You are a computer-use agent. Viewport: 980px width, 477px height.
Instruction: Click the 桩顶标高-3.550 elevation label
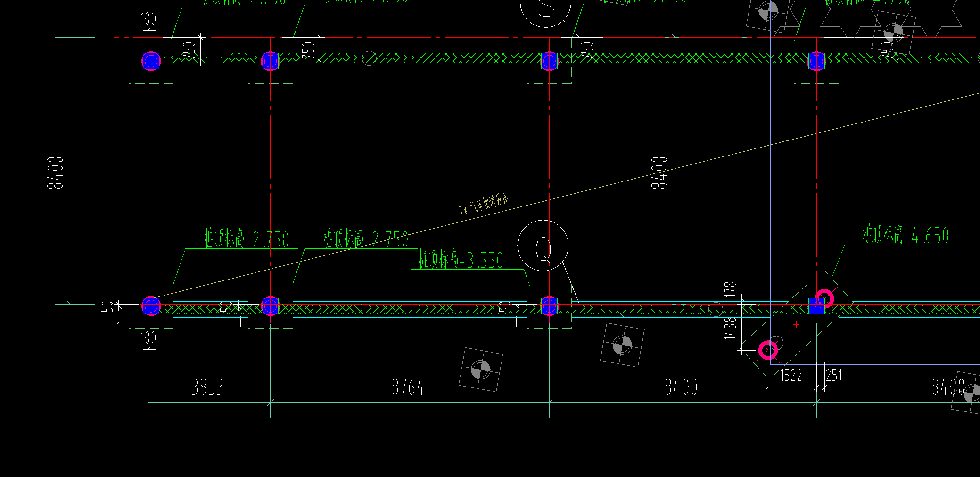(x=461, y=260)
